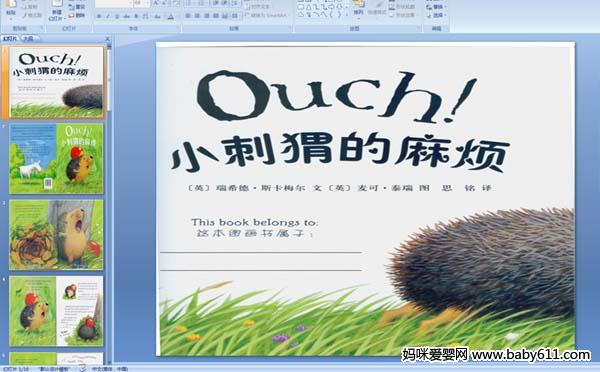Click the 删除 delete slide icon

pos(72,15)
